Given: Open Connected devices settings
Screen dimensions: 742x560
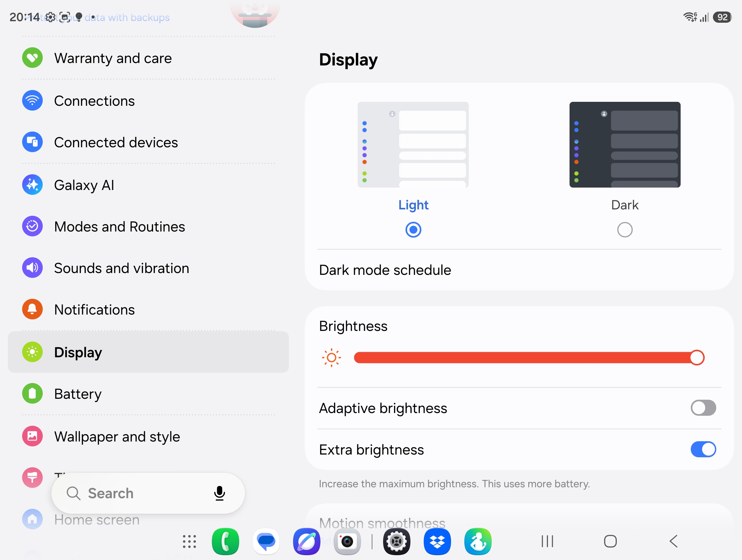Looking at the screenshot, I should coord(148,142).
